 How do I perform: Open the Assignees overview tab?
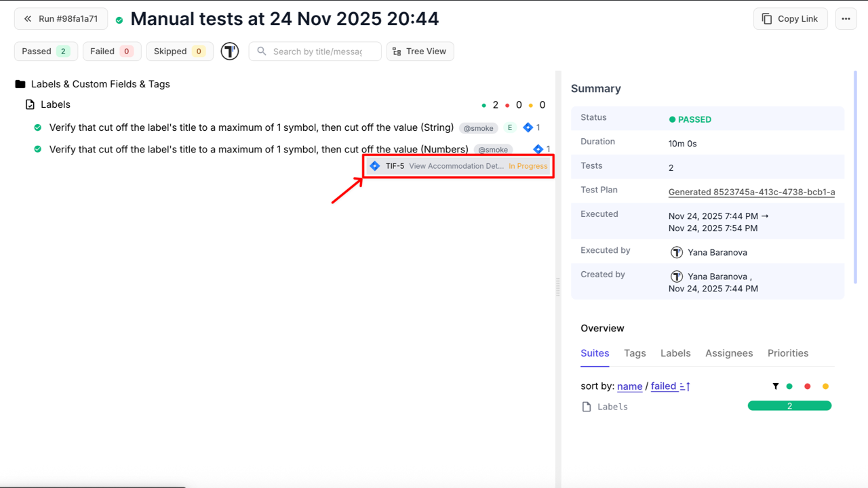729,353
